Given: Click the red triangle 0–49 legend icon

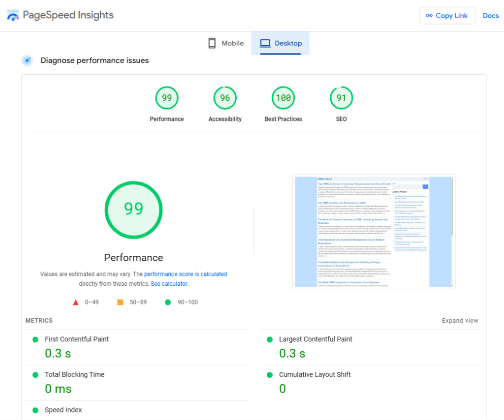Looking at the screenshot, I should coord(75,302).
